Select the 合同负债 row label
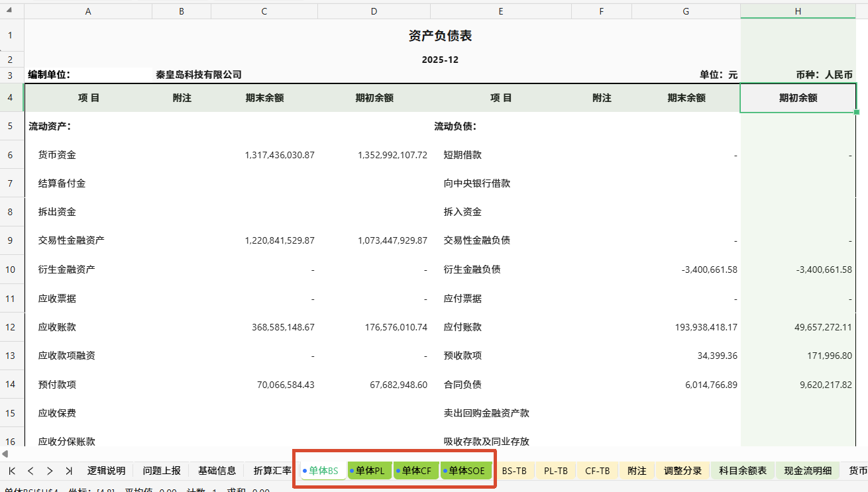Screen dimensions: 868x492 coord(462,385)
